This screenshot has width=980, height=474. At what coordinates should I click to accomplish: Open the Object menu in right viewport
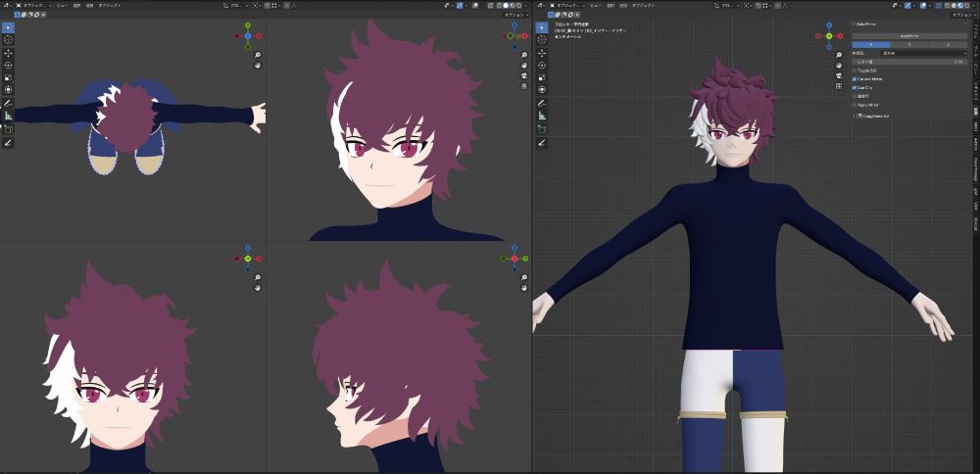(x=643, y=5)
